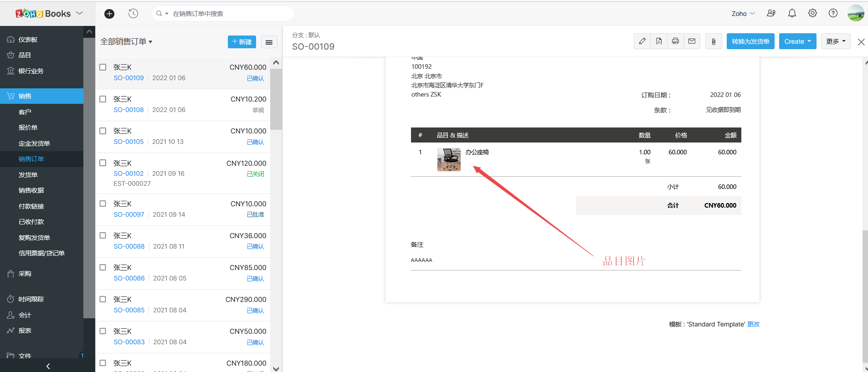Open the attachments paperclip icon

(714, 41)
